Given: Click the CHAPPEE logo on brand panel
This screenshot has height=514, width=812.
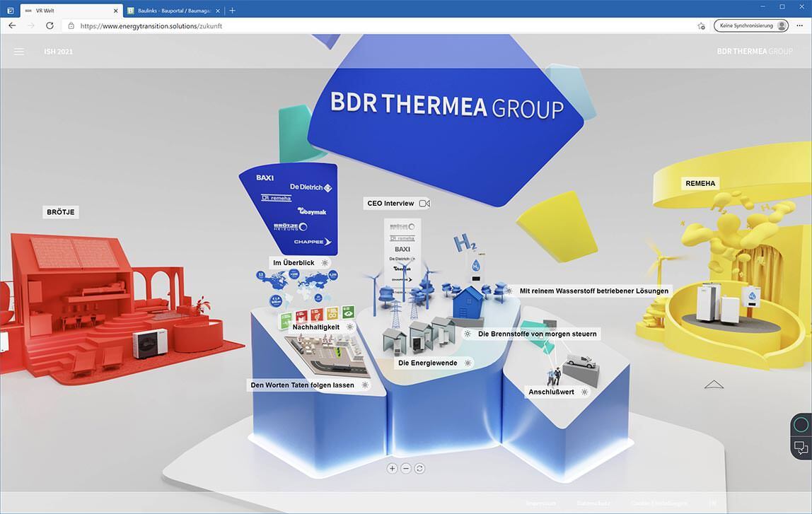Looking at the screenshot, I should 312,242.
